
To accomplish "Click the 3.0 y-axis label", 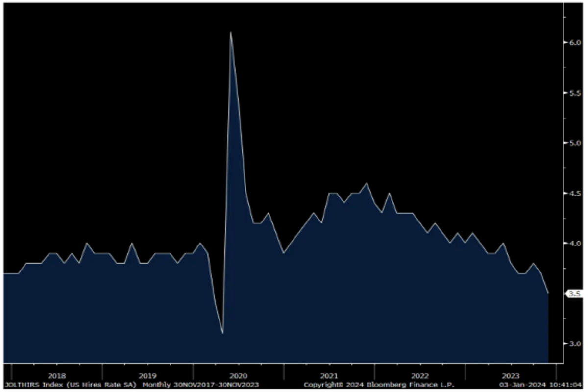I will (574, 343).
